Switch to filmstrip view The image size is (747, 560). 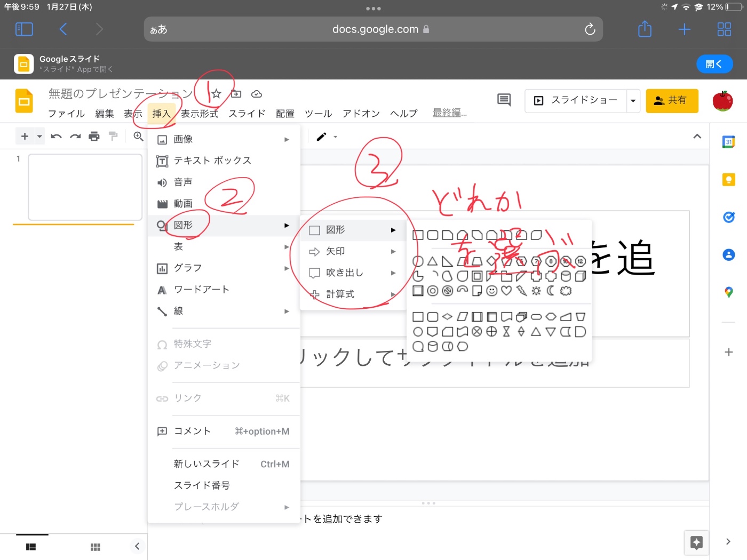(31, 547)
